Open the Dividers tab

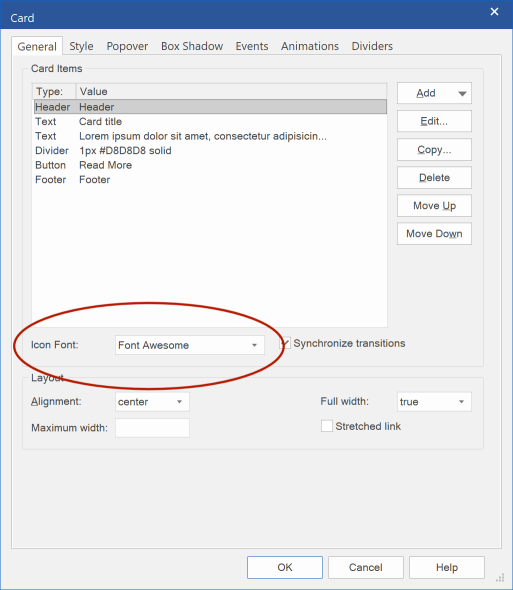pyautogui.click(x=372, y=46)
